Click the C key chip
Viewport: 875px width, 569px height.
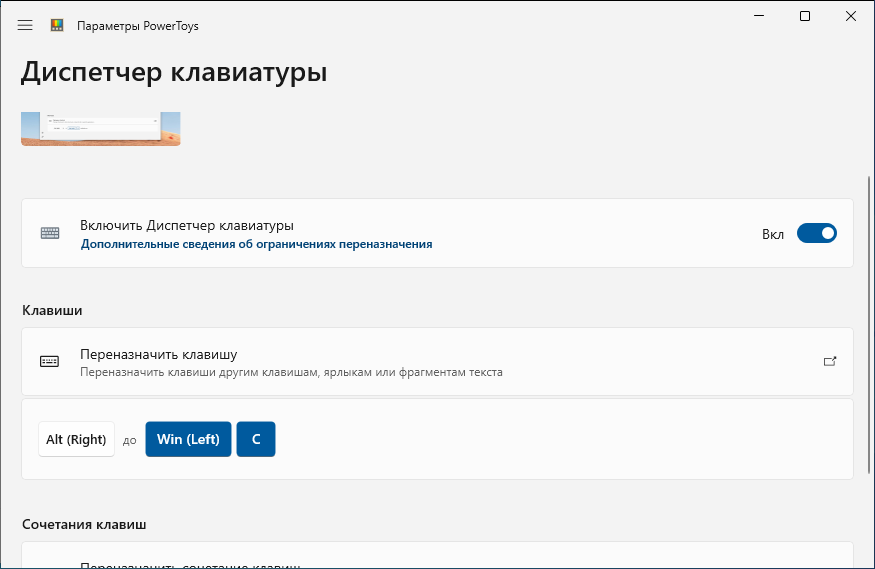(256, 439)
